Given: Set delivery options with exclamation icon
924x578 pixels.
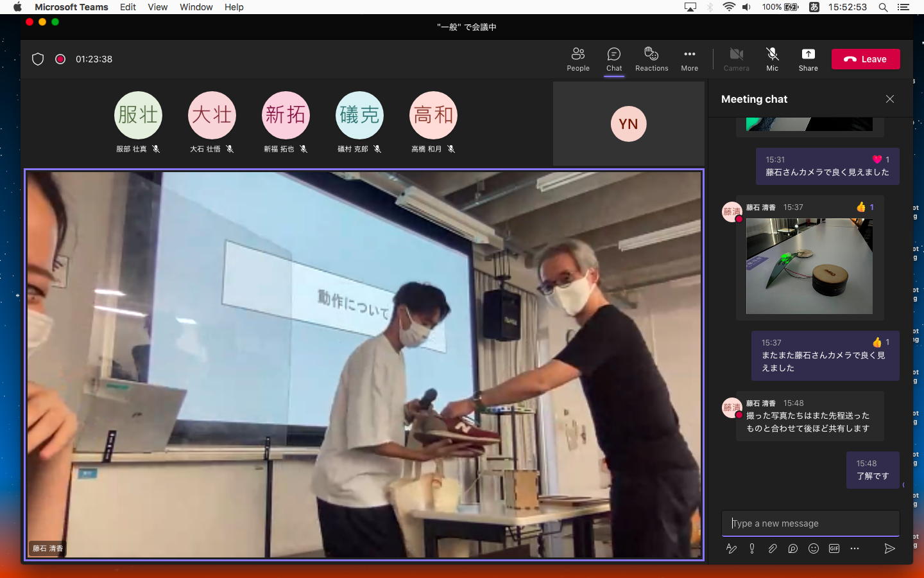Looking at the screenshot, I should (x=752, y=548).
